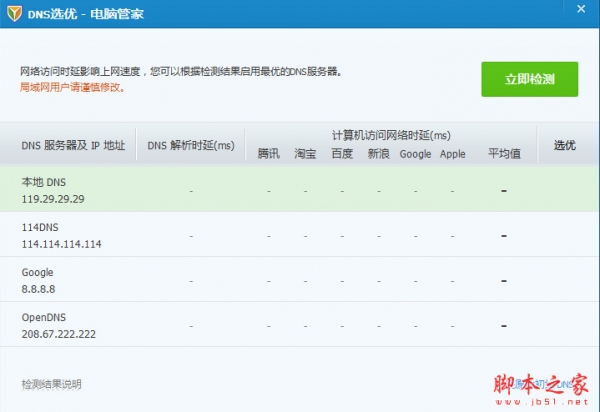Click the 淘宝 column header
The height and width of the screenshot is (412, 600).
305,154
